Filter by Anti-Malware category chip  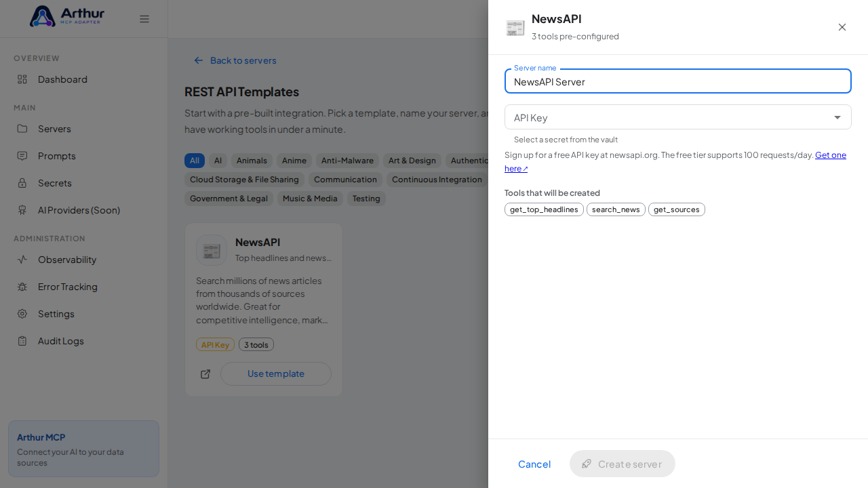point(347,161)
